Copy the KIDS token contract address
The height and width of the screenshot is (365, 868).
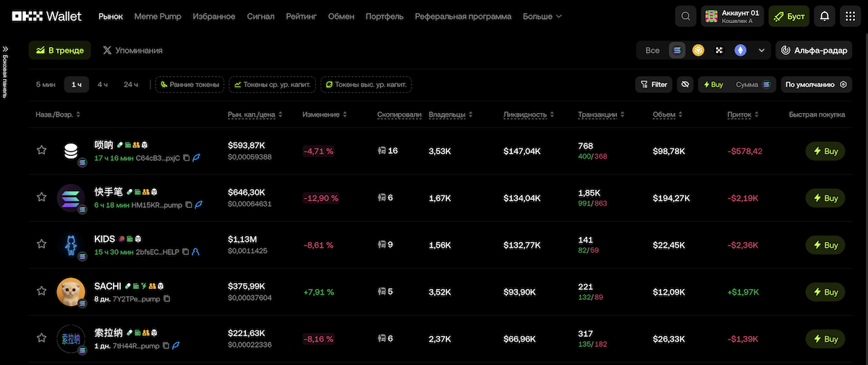click(185, 251)
